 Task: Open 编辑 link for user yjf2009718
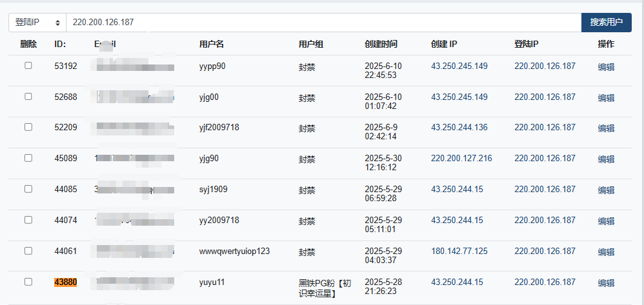tap(606, 128)
